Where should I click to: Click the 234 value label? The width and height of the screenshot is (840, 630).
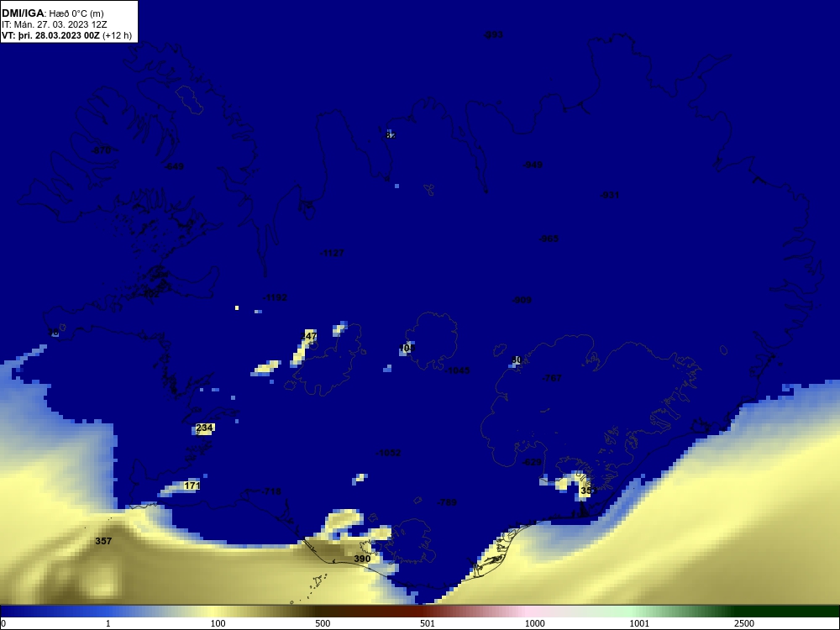(205, 428)
